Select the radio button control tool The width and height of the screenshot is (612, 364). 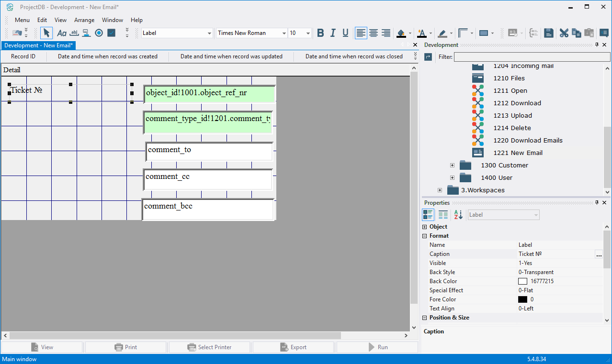pos(99,33)
